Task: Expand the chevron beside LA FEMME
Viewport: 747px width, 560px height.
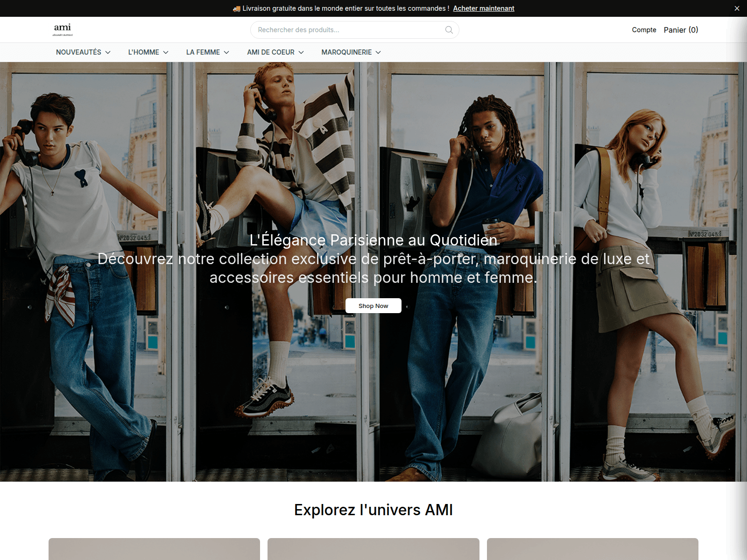Action: pos(226,52)
